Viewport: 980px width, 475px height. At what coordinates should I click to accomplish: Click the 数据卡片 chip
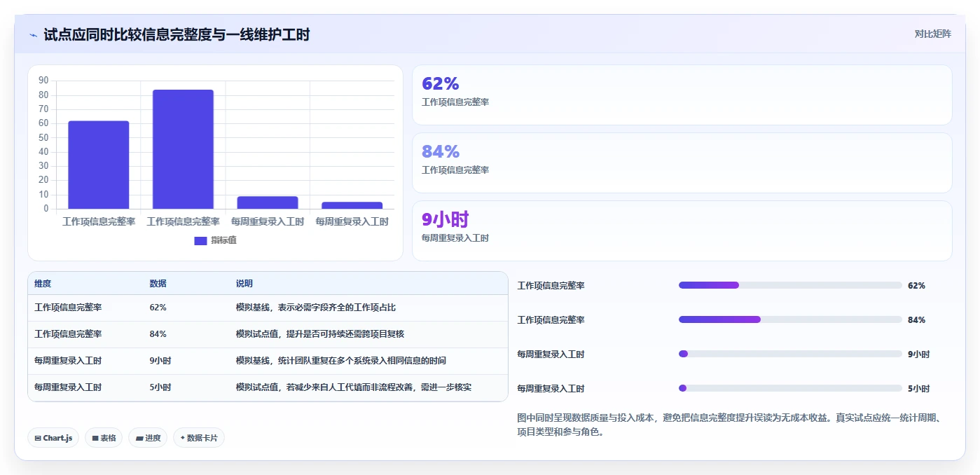tap(199, 438)
